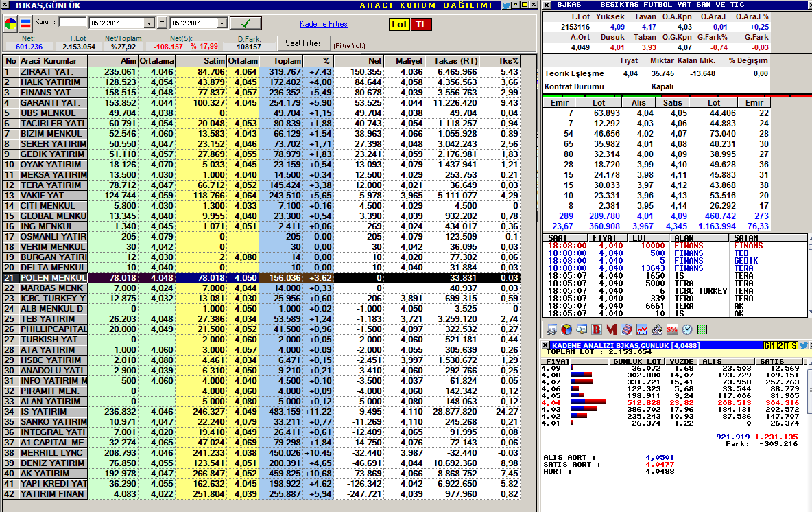Switch values to Lot with the yellow button
Image resolution: width=812 pixels, height=512 pixels.
click(399, 24)
